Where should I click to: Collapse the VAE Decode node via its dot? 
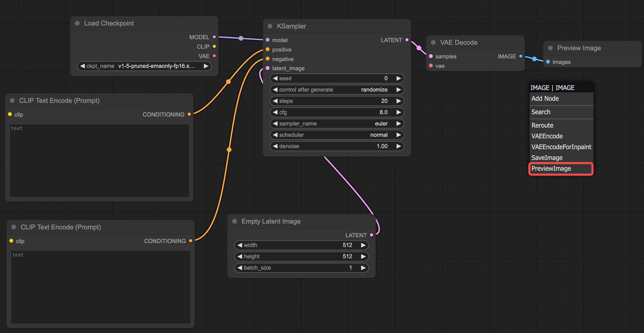pyautogui.click(x=433, y=42)
